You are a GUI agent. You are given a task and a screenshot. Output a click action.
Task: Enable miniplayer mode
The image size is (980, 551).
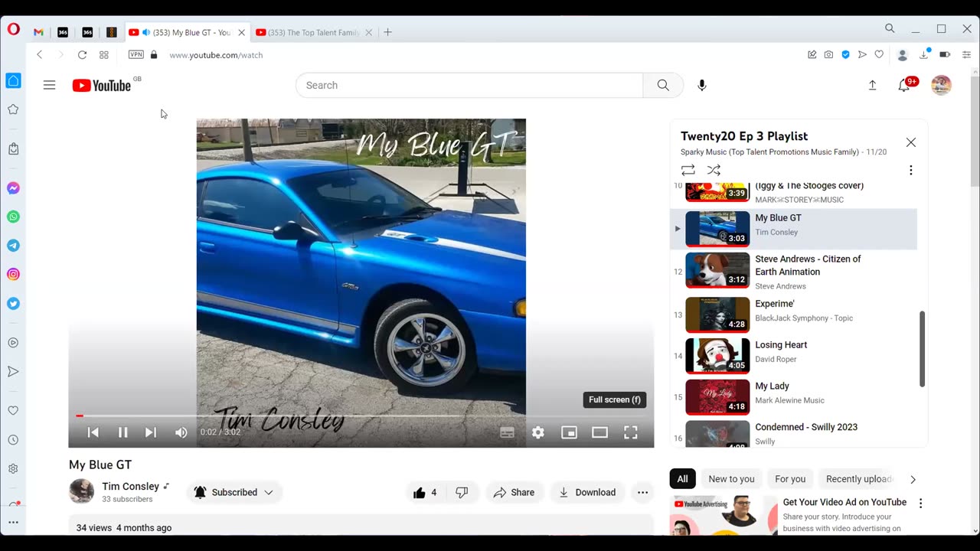point(569,432)
